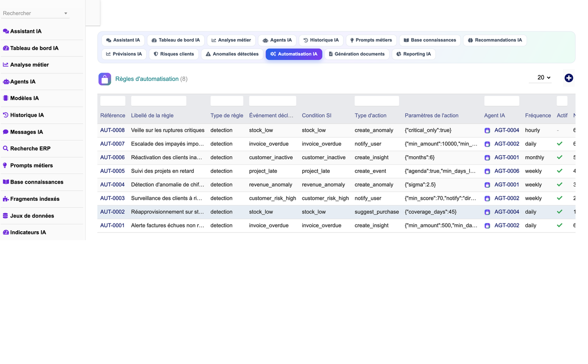Click agent icon in AUT-0002 row
Screen dimensions: 588x364
pos(487,212)
